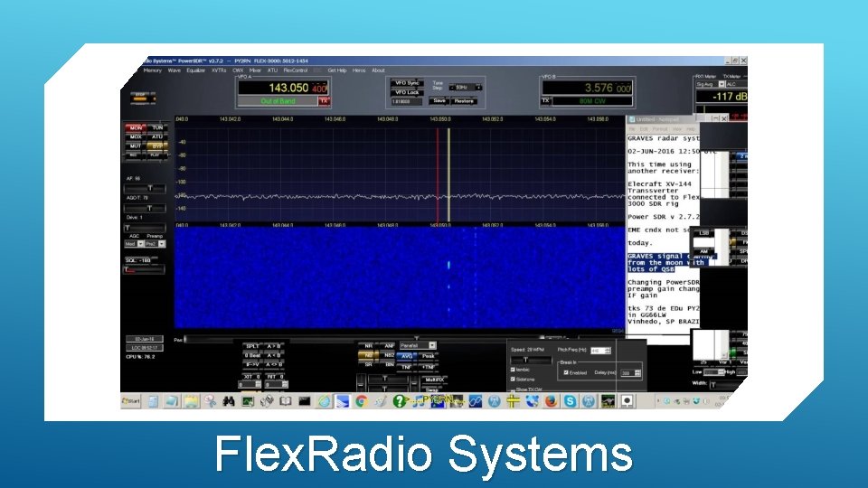This screenshot has height=488, width=868.
Task: Toggle the TUN tune button
Action: (x=157, y=127)
